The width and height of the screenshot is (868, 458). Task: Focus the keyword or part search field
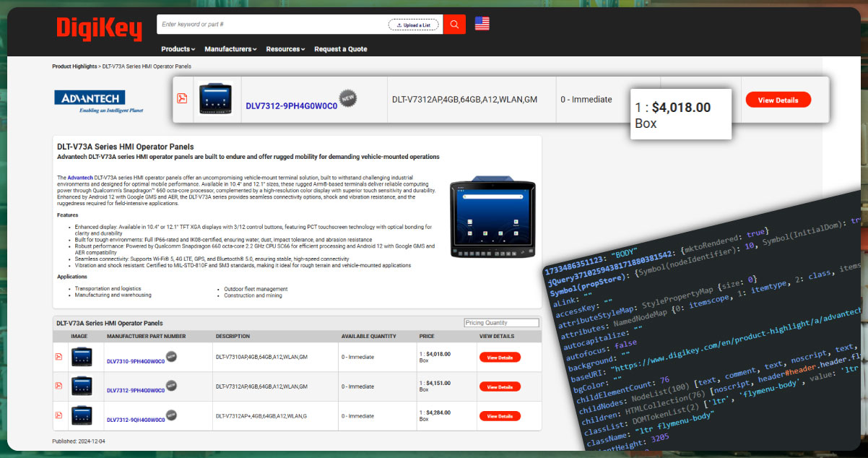[272, 25]
